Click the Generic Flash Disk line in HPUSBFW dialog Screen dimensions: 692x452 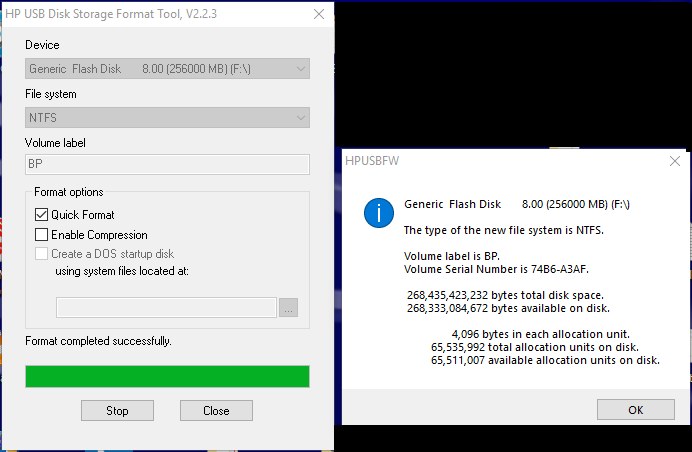click(517, 204)
